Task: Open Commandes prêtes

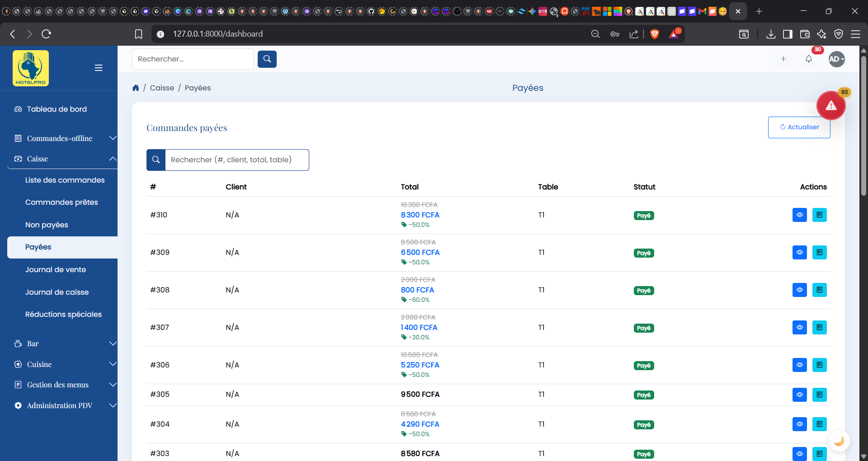Action: click(61, 202)
